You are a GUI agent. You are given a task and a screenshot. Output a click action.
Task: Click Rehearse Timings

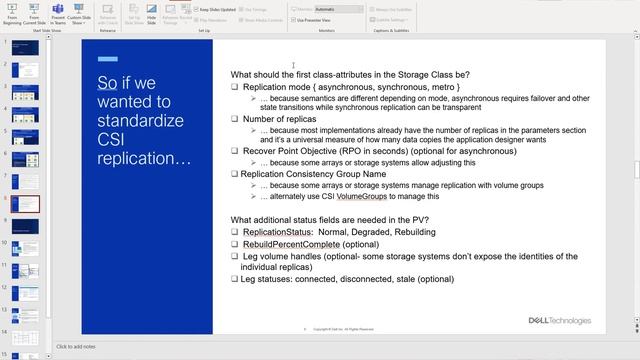click(170, 14)
